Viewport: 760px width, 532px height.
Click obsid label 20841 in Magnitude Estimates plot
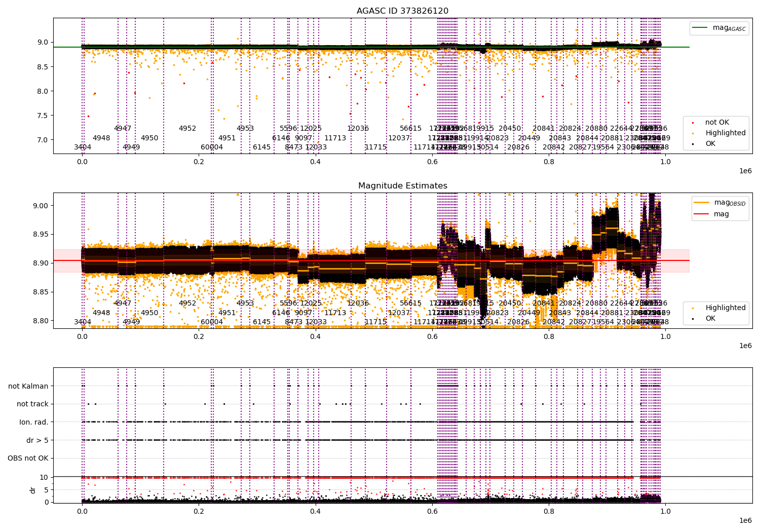[x=544, y=303]
